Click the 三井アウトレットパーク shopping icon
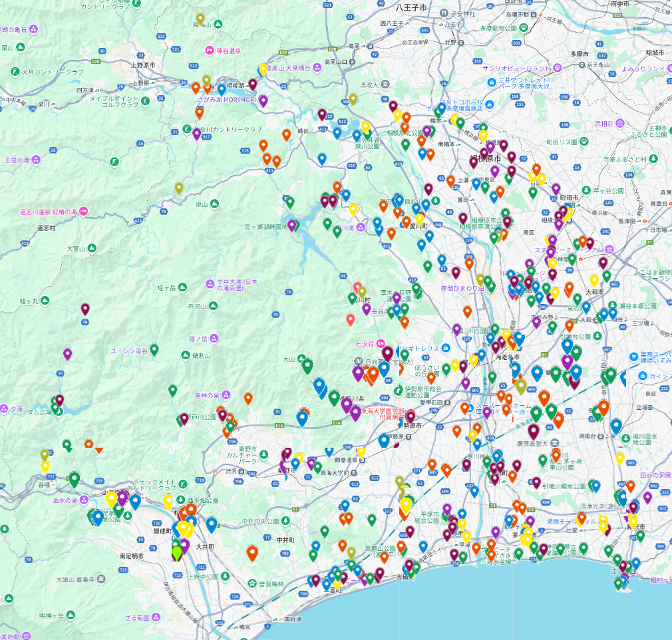672x640 pixels. pos(492,82)
